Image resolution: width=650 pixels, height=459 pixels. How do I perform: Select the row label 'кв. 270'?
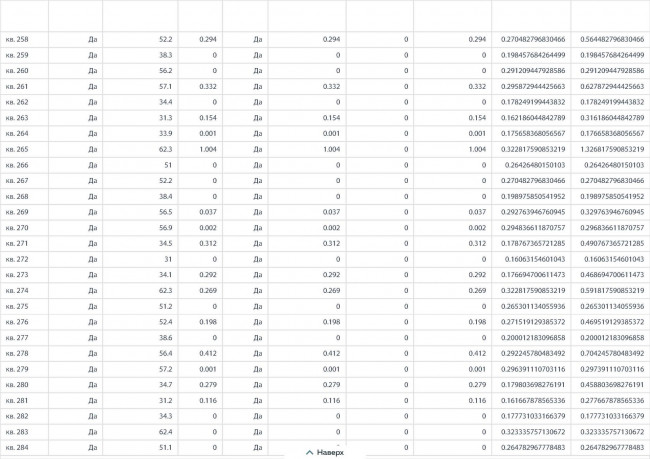[x=17, y=228]
